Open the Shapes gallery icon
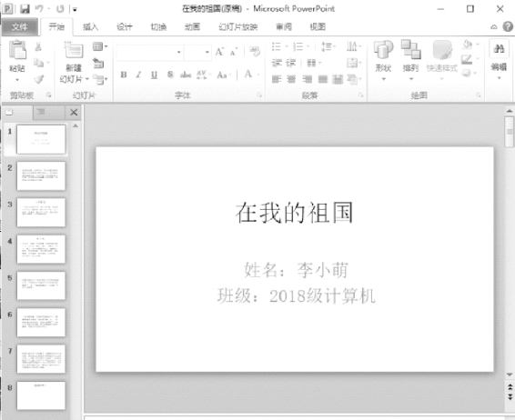 pyautogui.click(x=383, y=50)
